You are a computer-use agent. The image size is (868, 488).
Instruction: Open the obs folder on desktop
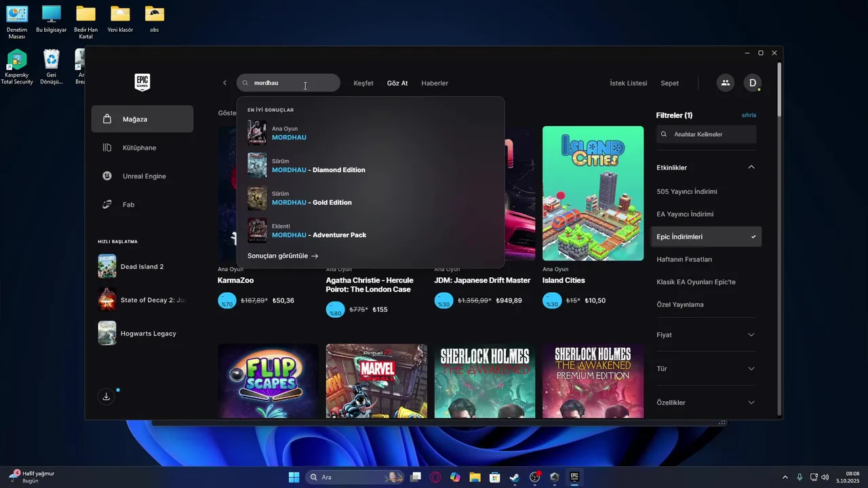pyautogui.click(x=155, y=19)
